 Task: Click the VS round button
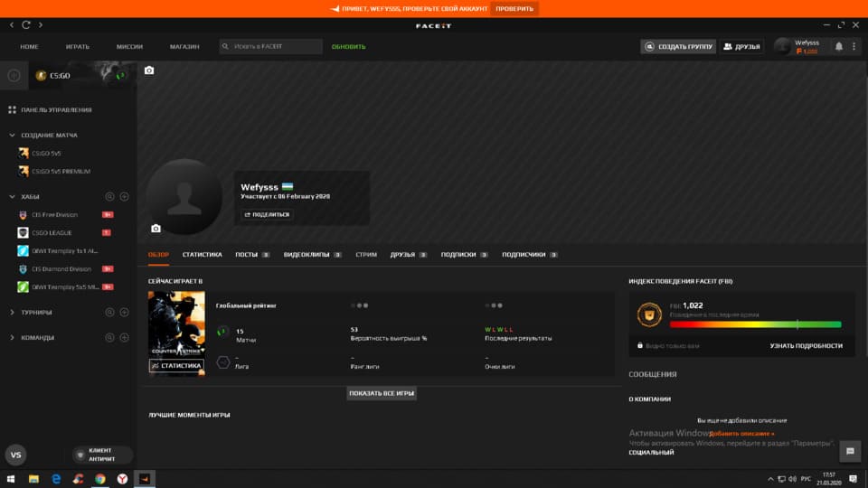pos(15,455)
